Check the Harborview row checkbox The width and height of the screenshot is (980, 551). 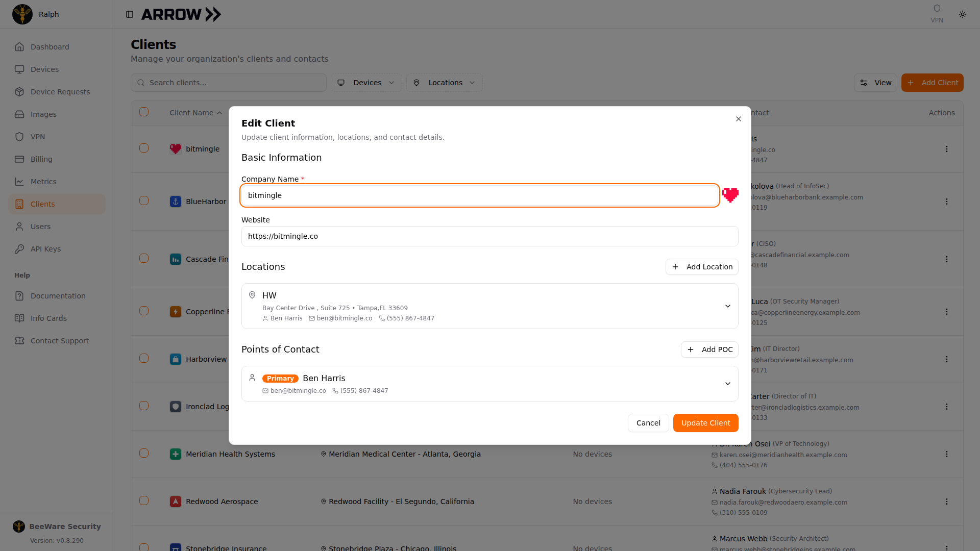click(x=144, y=358)
